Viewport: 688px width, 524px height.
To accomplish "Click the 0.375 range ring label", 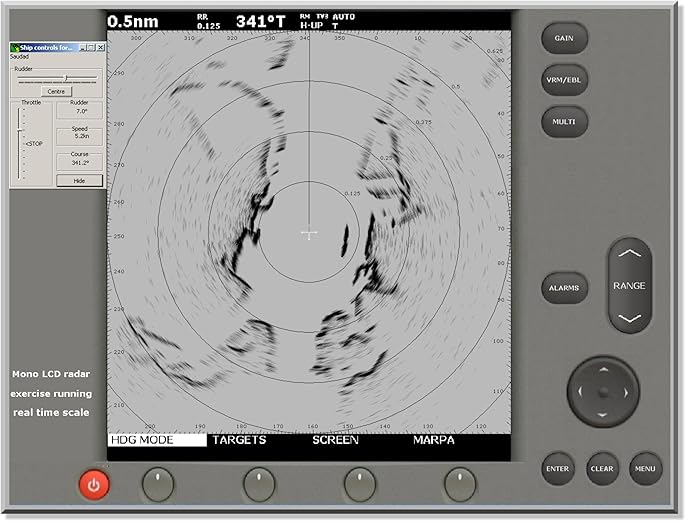I will coord(424,122).
